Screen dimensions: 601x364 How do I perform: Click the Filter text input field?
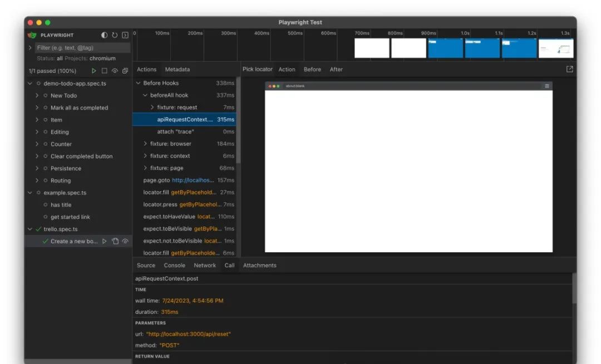[83, 47]
